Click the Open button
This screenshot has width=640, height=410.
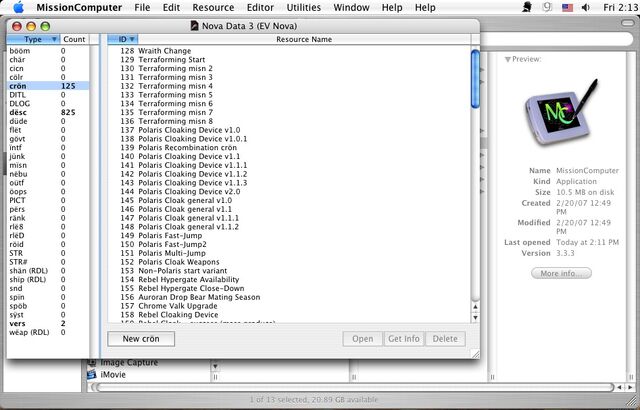[362, 339]
